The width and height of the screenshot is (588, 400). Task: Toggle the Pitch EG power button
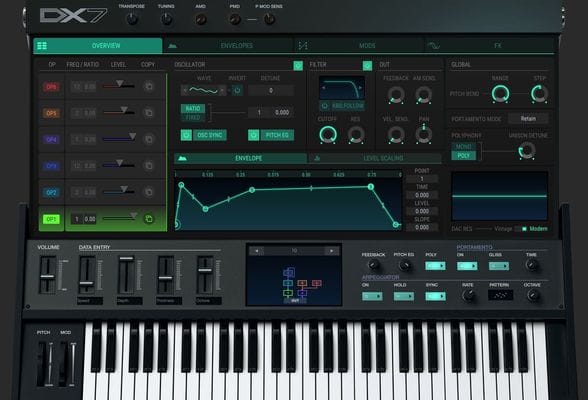tap(254, 135)
